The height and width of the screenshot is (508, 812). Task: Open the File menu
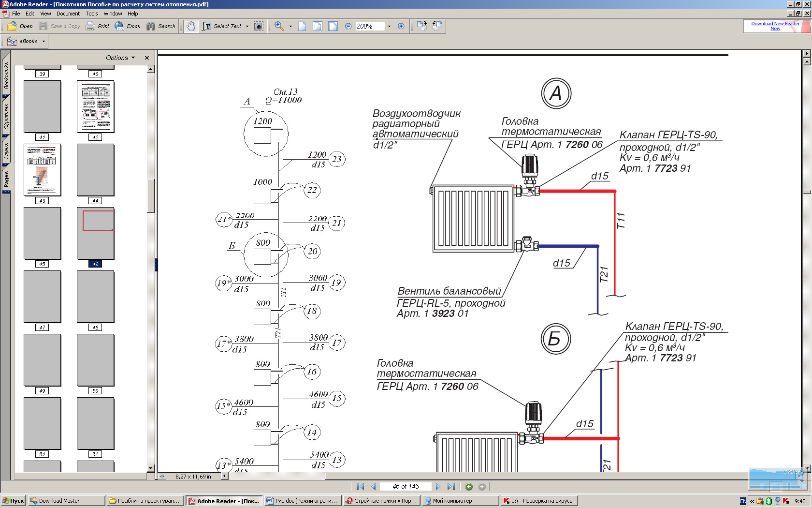click(16, 14)
